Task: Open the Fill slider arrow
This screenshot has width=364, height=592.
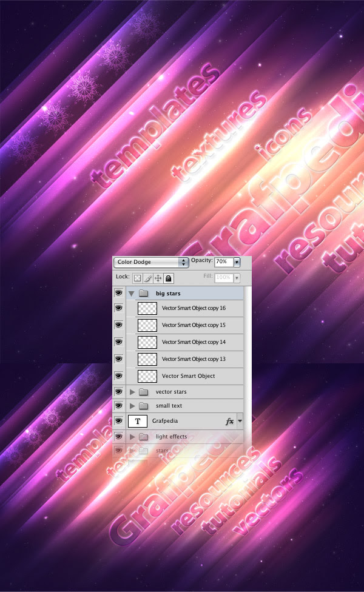Action: pos(237,278)
